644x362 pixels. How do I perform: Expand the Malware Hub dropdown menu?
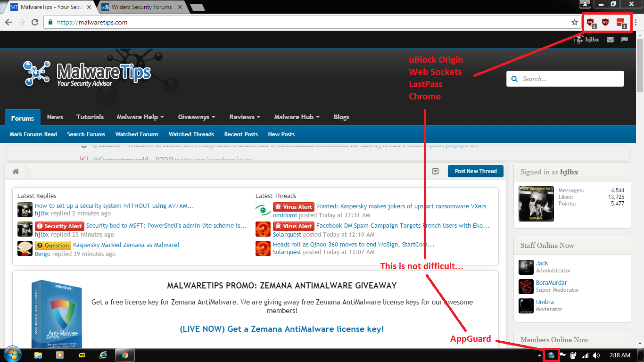pos(297,117)
